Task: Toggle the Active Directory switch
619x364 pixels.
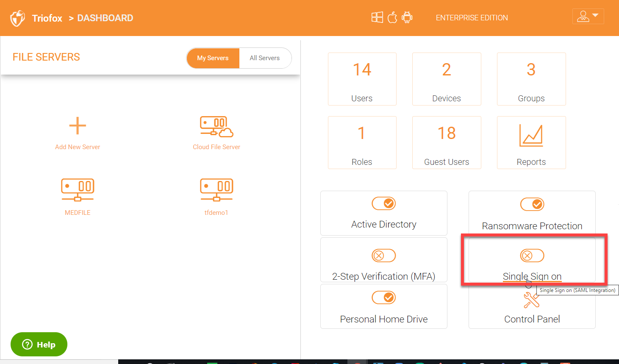Action: pos(384,203)
